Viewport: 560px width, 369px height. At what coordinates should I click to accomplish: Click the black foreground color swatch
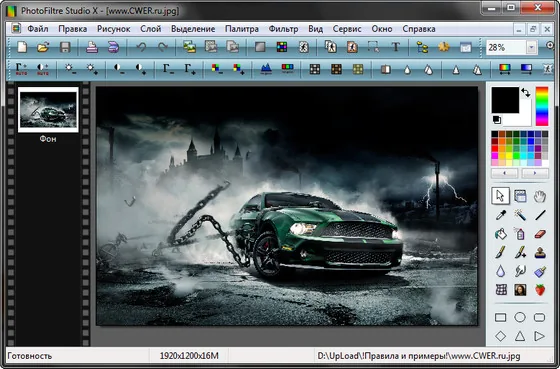pyautogui.click(x=505, y=100)
